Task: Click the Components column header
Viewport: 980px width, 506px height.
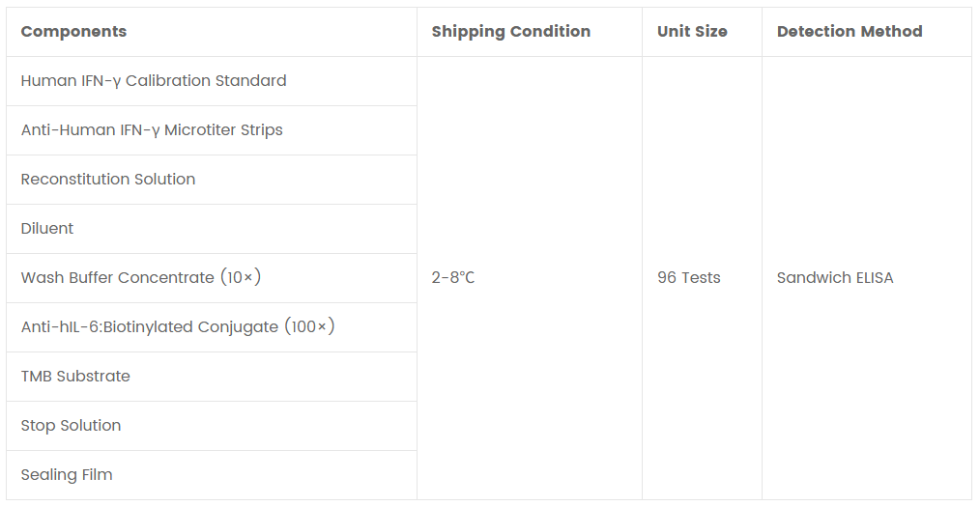Action: [x=73, y=32]
